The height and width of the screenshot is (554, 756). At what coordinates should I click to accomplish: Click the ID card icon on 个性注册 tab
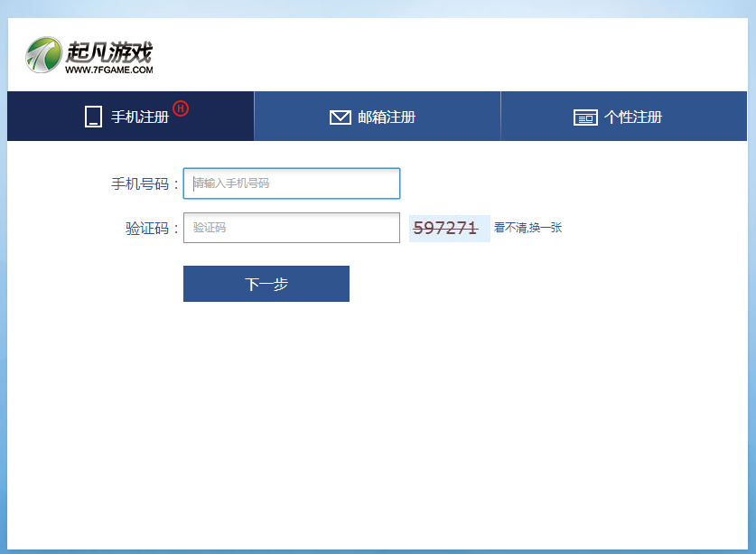tap(586, 116)
